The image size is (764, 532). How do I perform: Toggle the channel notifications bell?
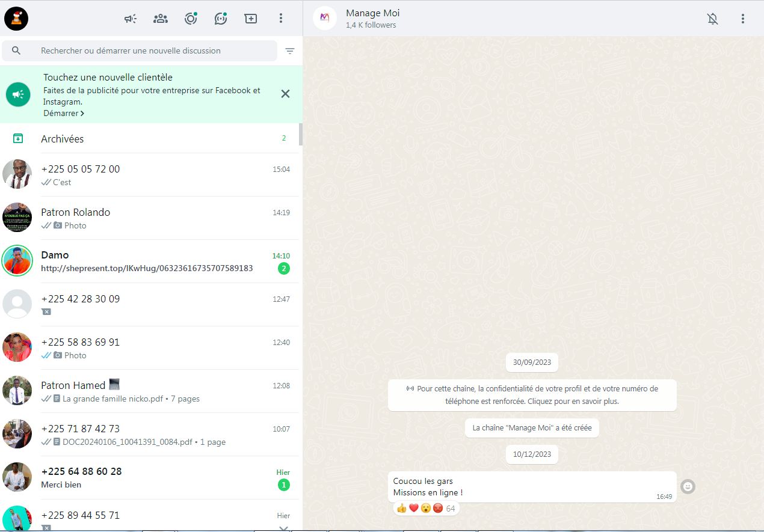coord(712,19)
